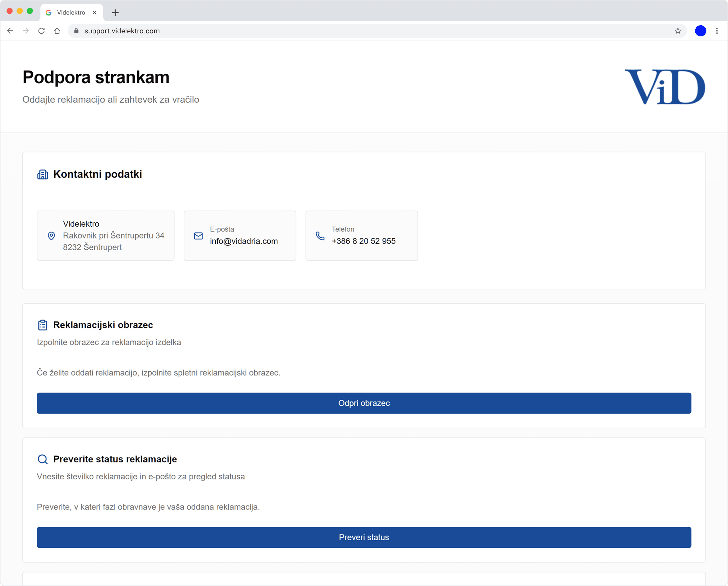Click the info@vidadria.com email address
This screenshot has height=586, width=728.
[244, 241]
